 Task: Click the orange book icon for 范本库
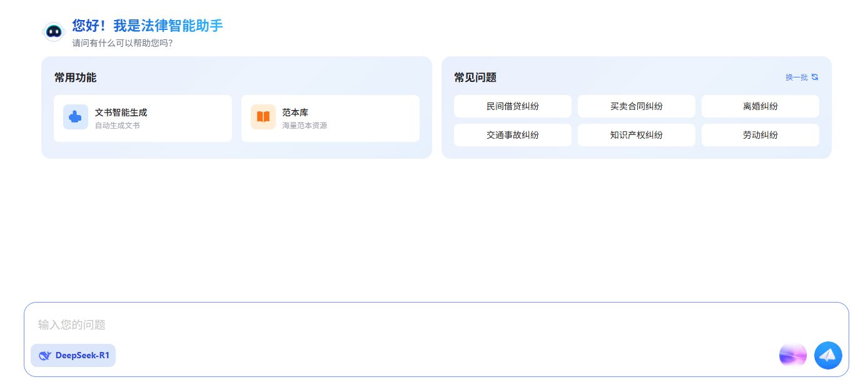tap(263, 117)
